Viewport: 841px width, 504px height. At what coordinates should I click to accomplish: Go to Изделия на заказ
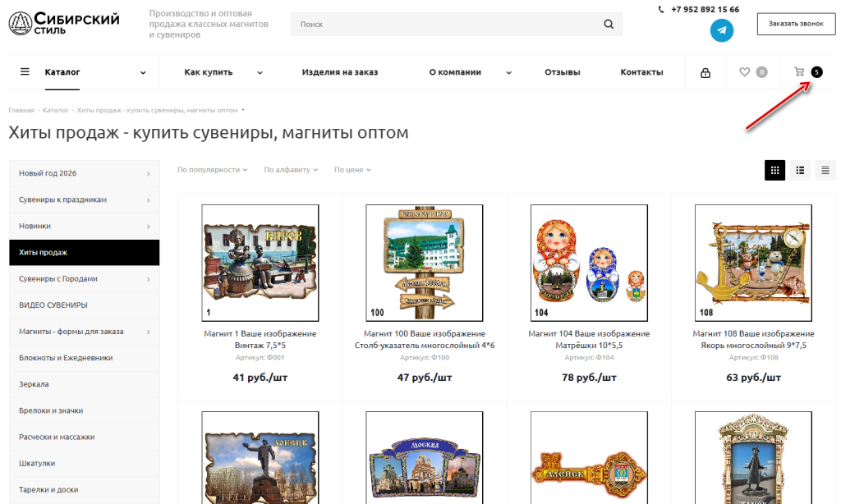(x=339, y=72)
